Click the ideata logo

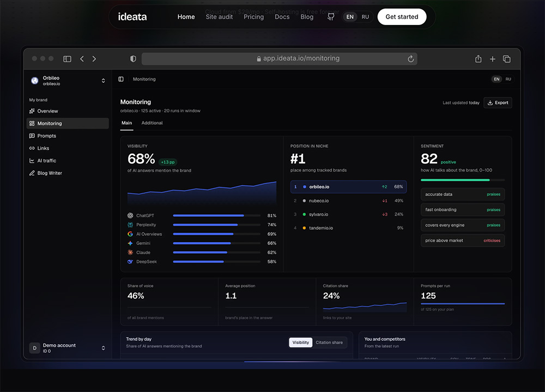click(x=132, y=17)
